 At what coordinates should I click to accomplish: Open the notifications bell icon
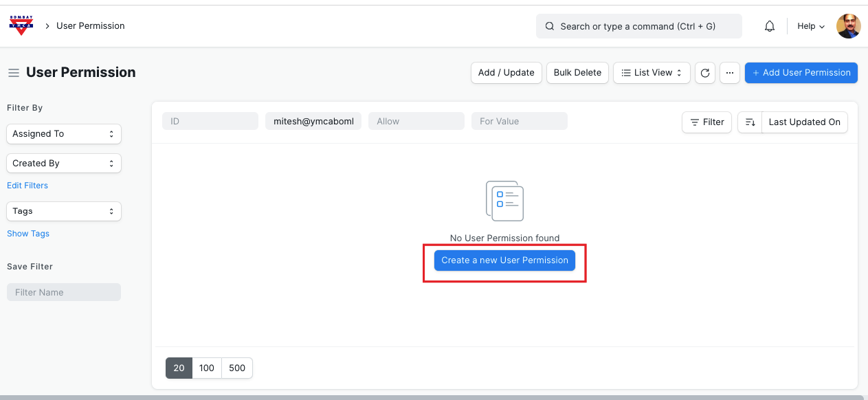[x=770, y=26]
